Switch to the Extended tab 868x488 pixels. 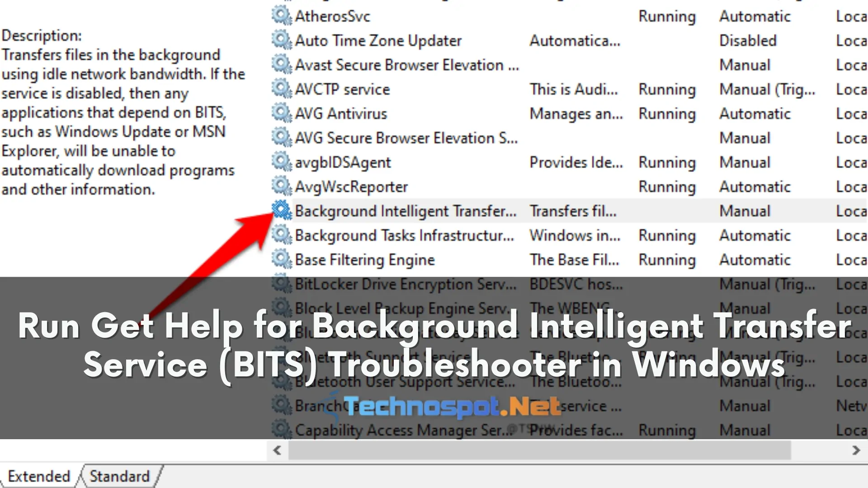[x=39, y=476]
